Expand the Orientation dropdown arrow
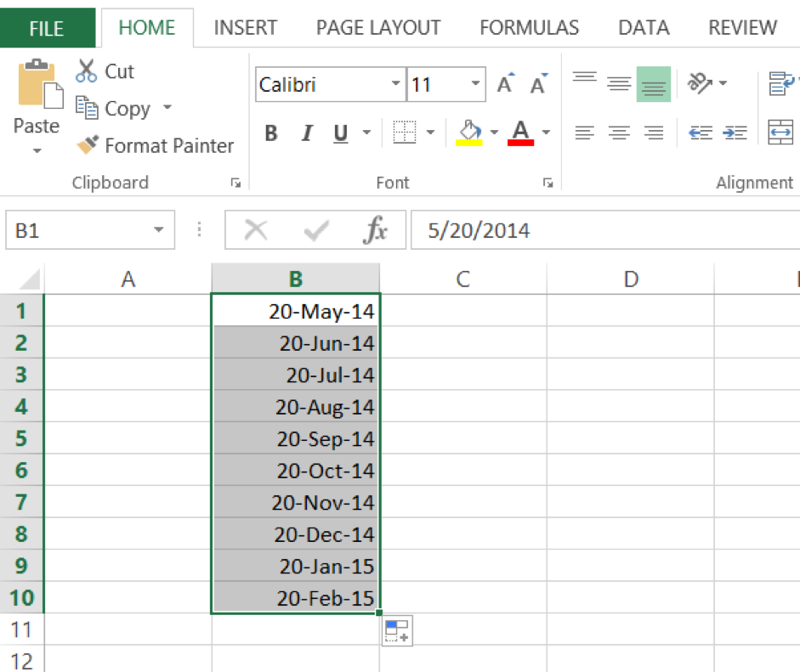Screen dimensions: 800x672 [723, 83]
